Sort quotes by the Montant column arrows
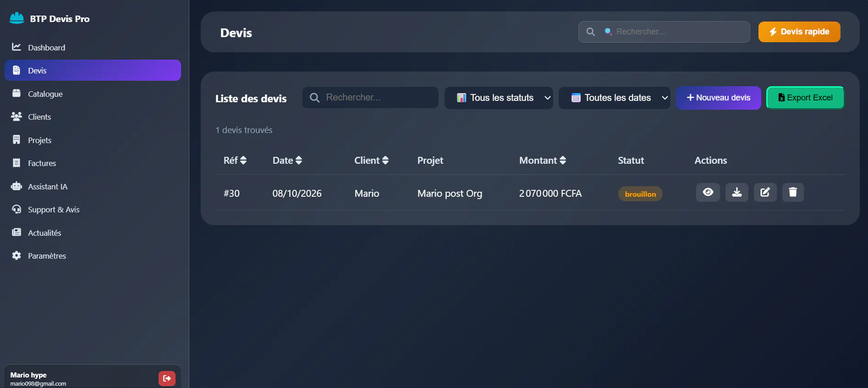Screen dimensions: 868x388 tap(563, 160)
